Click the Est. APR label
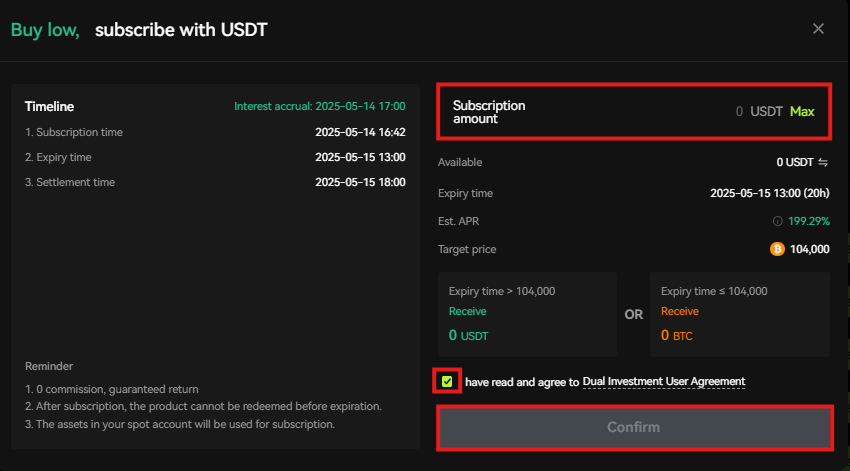The image size is (850, 471). 458,221
